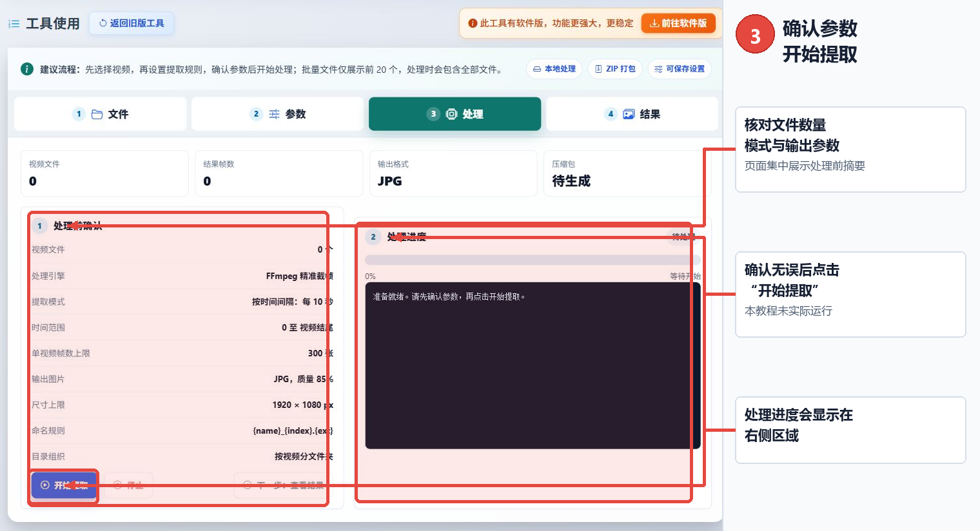Screen dimensions: 980x531
Task: Open 前往软件版 download button
Action: click(x=678, y=23)
